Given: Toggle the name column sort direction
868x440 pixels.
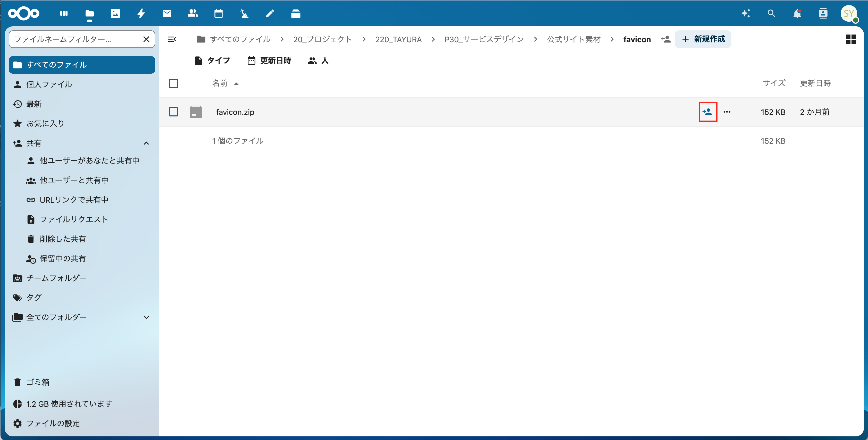Looking at the screenshot, I should (x=225, y=83).
